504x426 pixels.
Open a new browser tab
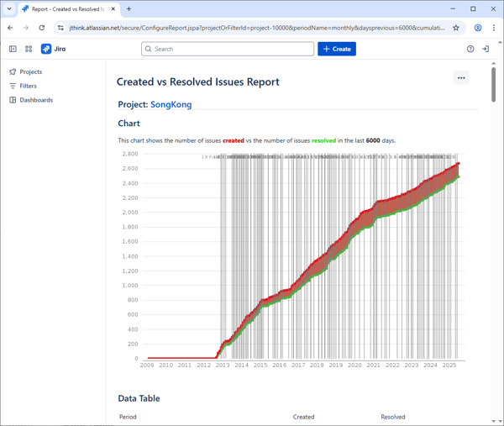[129, 8]
